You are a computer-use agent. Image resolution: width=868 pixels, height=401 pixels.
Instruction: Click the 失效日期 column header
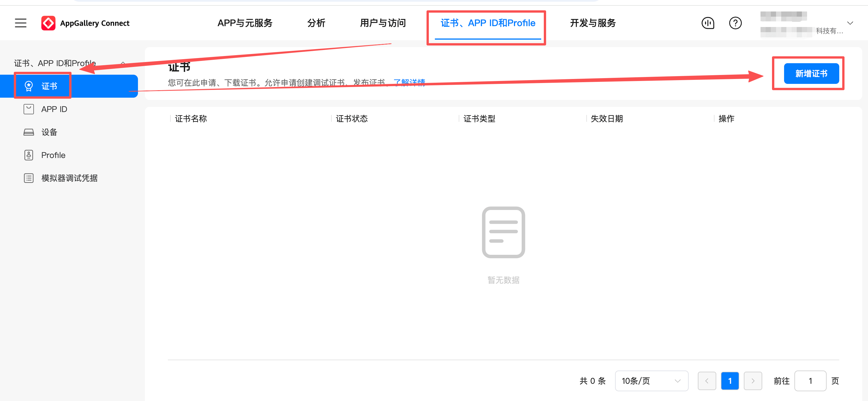point(606,119)
